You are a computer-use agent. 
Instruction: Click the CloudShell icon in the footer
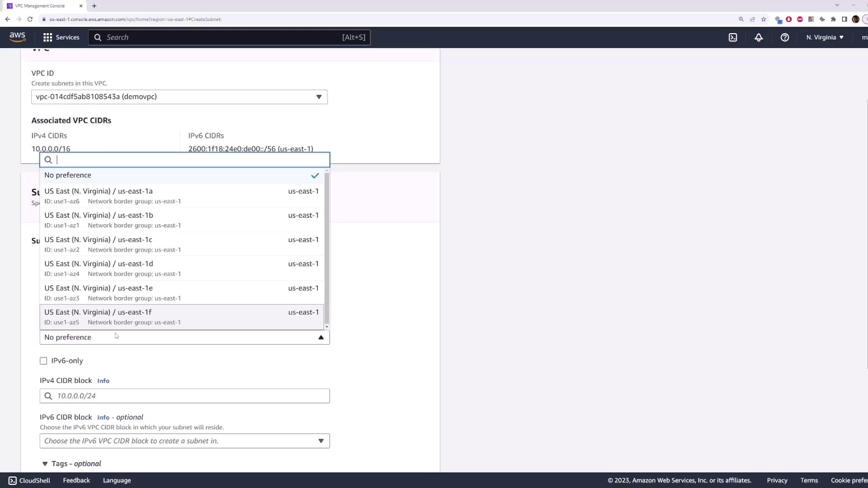13,480
